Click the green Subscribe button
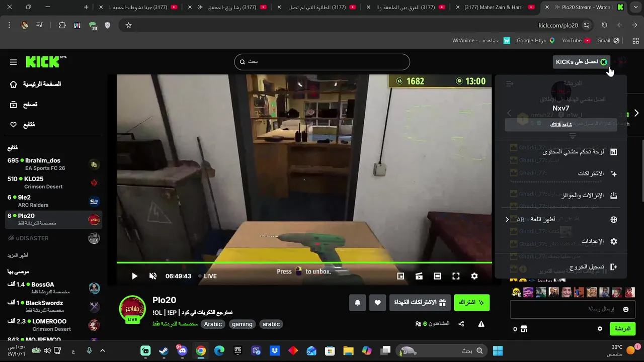The height and width of the screenshot is (362, 644). 471,302
